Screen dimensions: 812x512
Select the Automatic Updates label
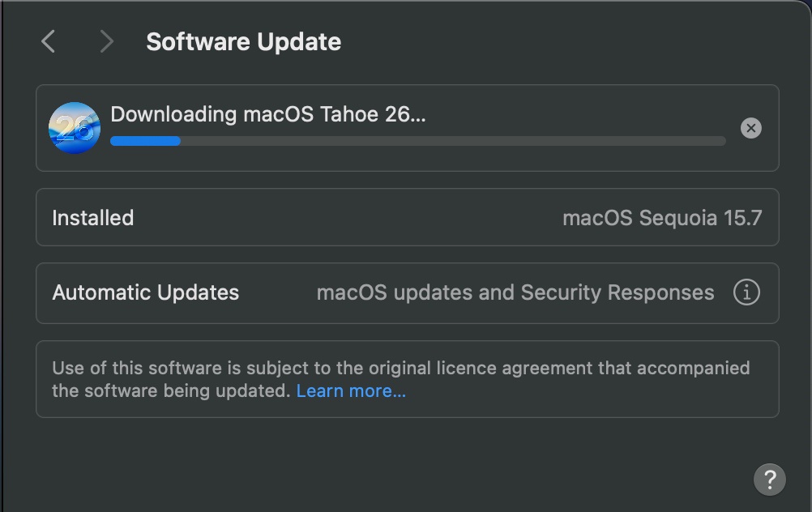coord(146,292)
